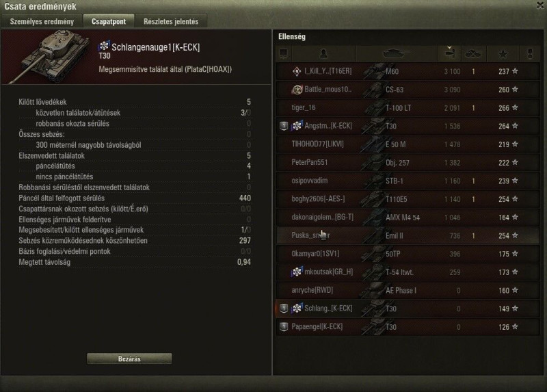Click the clan emblem beside Schlangenauge1
547x392 pixels.
(x=104, y=46)
